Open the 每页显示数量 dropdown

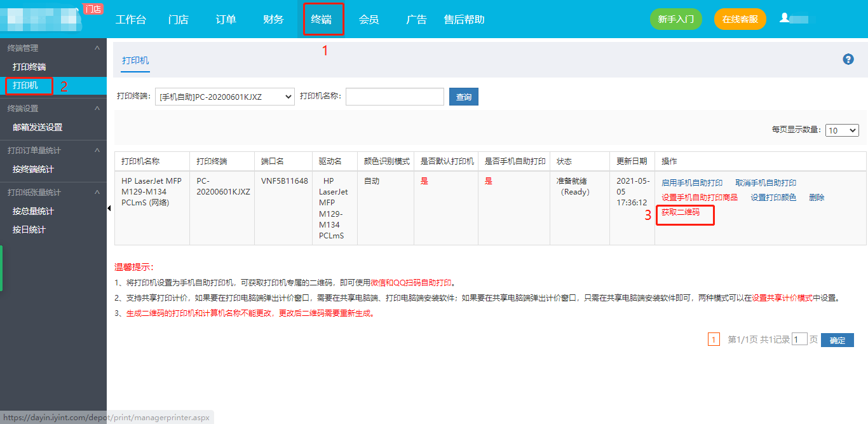(x=842, y=130)
